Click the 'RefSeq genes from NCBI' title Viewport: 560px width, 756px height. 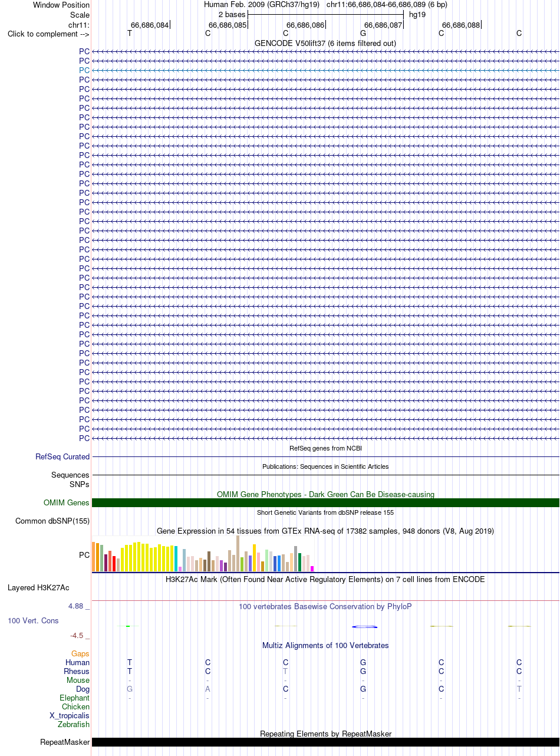325,449
